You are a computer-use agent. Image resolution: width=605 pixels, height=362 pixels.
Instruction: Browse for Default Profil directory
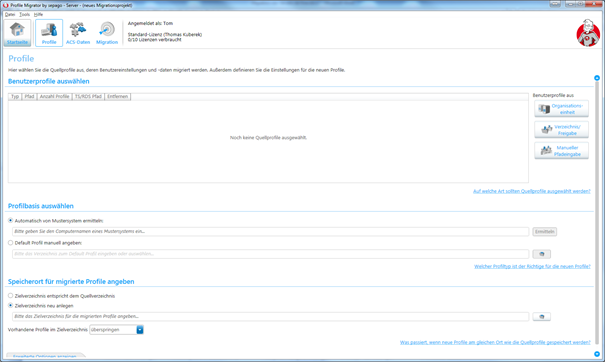pos(541,254)
